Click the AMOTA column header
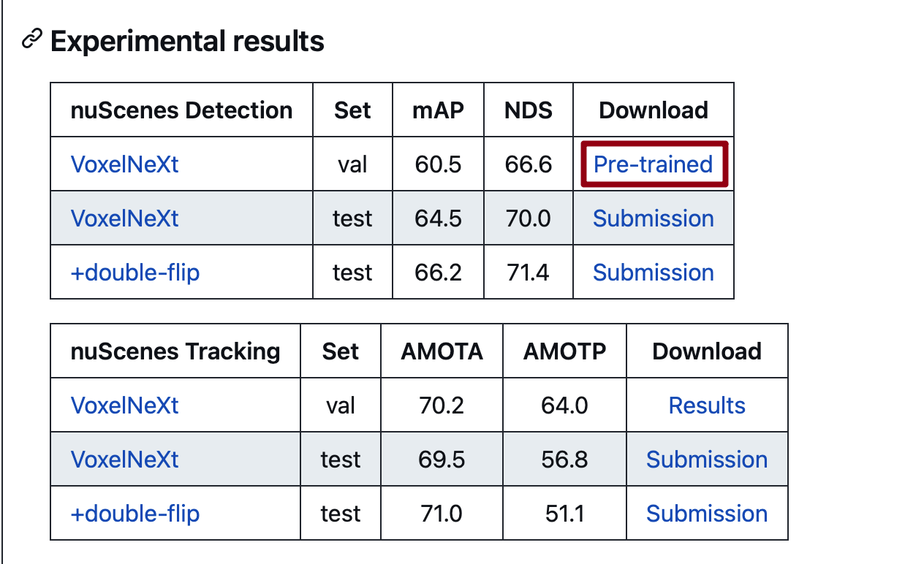Screen dimensions: 924x564 pos(442,351)
